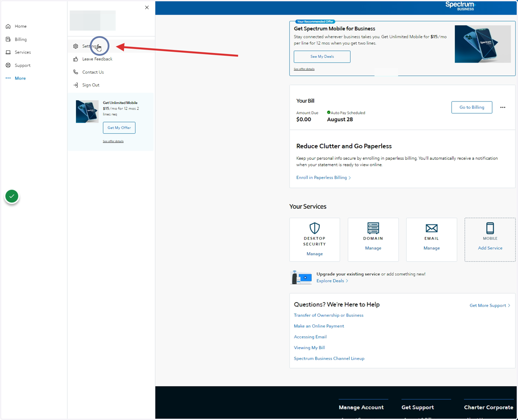
Task: Click the Your Recommended Offer badge
Action: pos(316,22)
